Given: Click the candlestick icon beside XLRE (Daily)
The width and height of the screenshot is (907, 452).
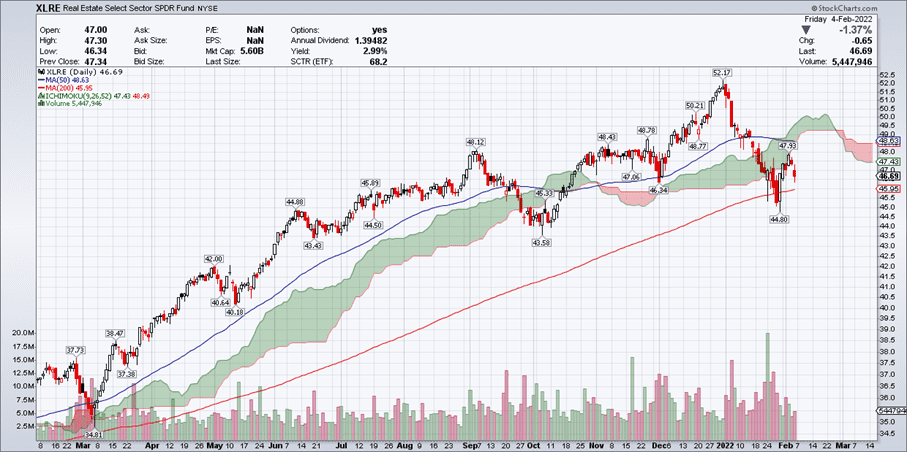Looking at the screenshot, I should (x=40, y=74).
